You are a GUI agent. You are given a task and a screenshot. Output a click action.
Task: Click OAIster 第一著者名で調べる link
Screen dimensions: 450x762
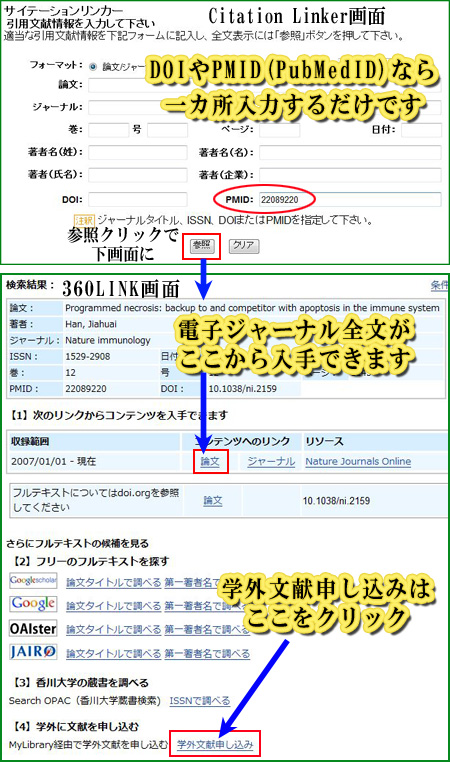(x=207, y=629)
